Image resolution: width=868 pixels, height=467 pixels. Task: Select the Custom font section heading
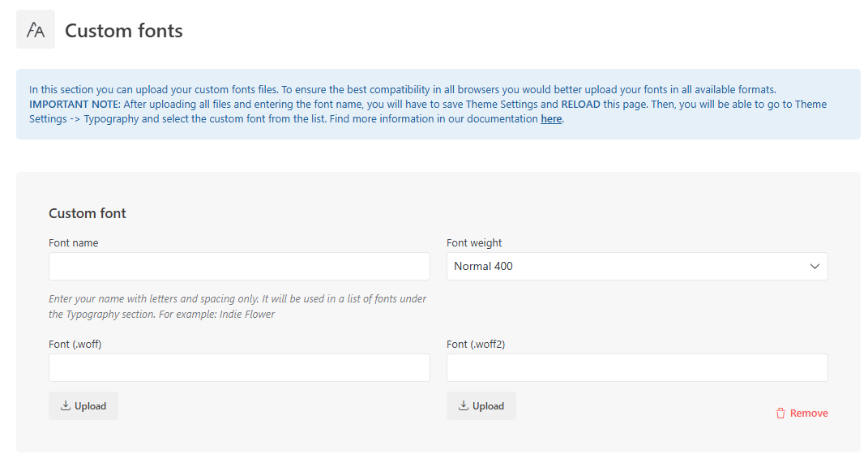pyautogui.click(x=88, y=213)
